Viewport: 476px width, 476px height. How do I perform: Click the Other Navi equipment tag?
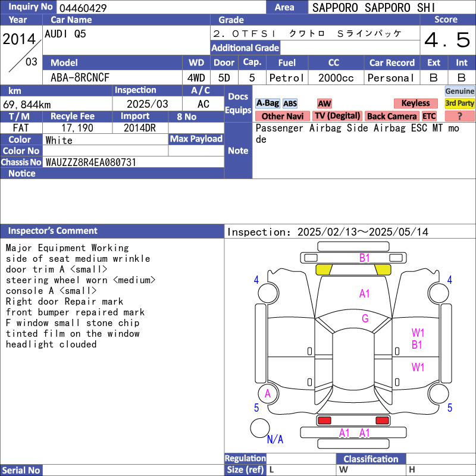(282, 116)
